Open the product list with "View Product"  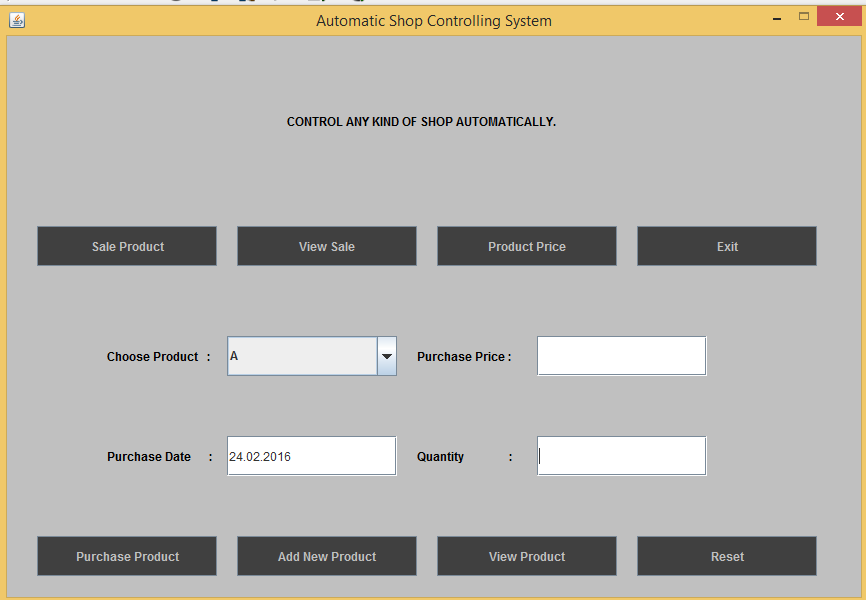pyautogui.click(x=526, y=556)
